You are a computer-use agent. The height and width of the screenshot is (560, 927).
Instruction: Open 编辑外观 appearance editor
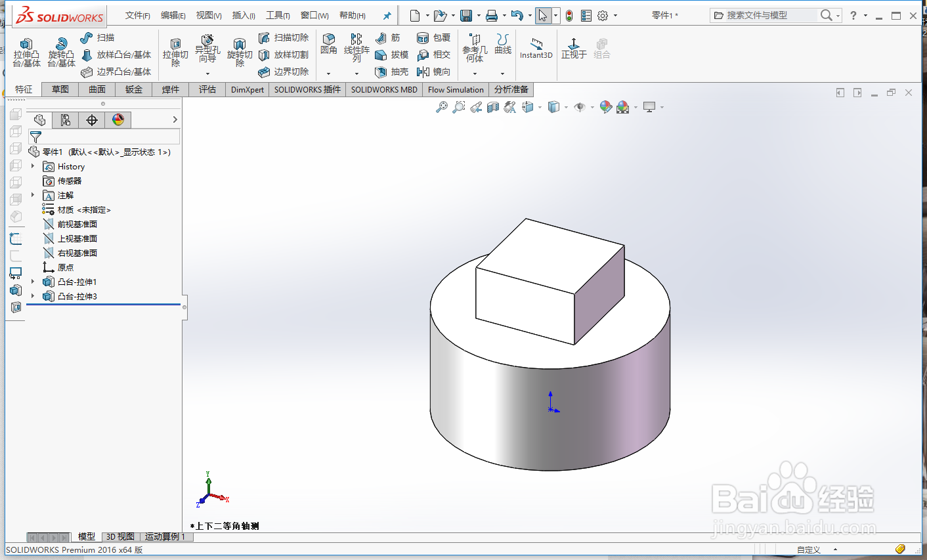(x=605, y=106)
